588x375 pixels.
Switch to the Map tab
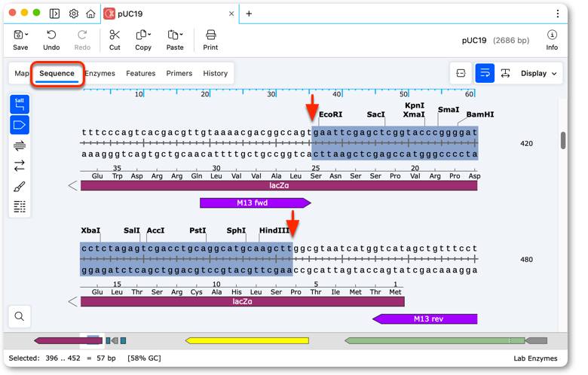22,74
